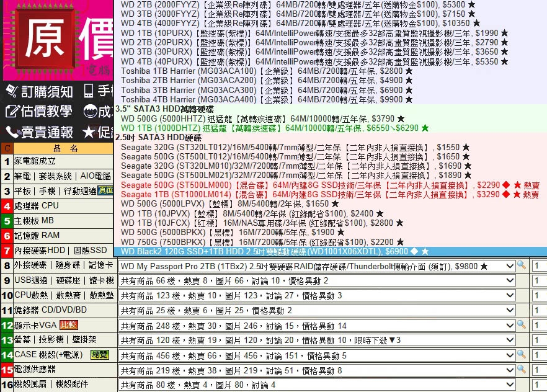Screen dimensions: 547x392
Task: Expand the 螢幕 dropdown with 120 products
Action: (317, 341)
